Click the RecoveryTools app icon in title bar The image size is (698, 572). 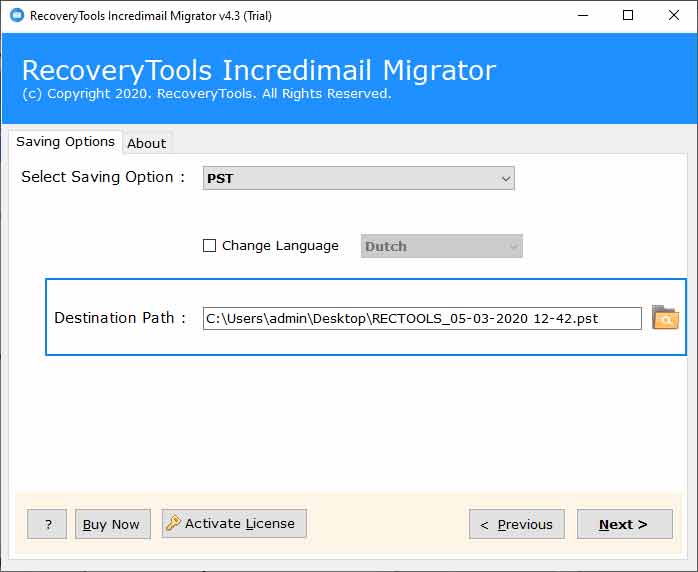16,15
